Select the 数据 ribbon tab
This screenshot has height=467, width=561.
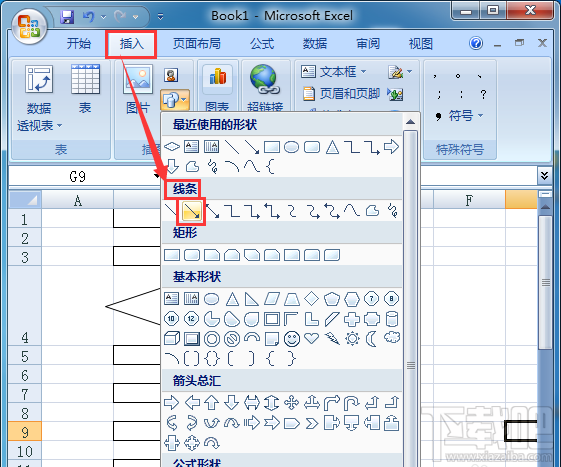click(314, 44)
